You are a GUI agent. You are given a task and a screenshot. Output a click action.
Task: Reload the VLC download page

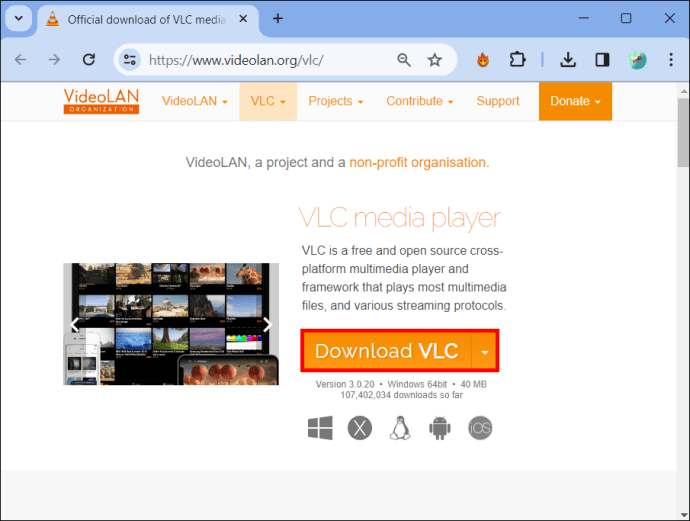pyautogui.click(x=89, y=59)
